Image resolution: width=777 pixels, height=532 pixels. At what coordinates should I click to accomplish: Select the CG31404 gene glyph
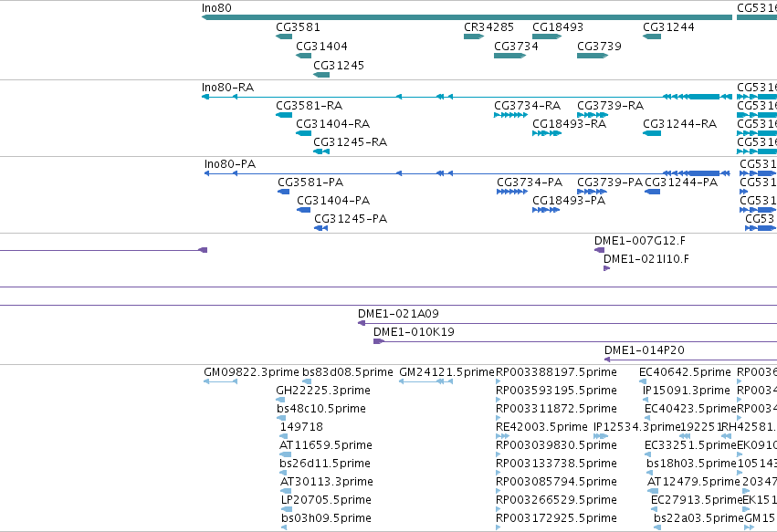(304, 56)
